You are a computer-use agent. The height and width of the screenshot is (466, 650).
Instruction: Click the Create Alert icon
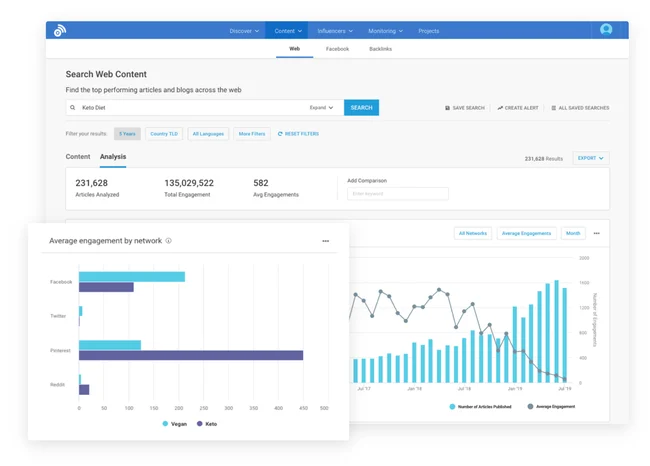[x=500, y=108]
